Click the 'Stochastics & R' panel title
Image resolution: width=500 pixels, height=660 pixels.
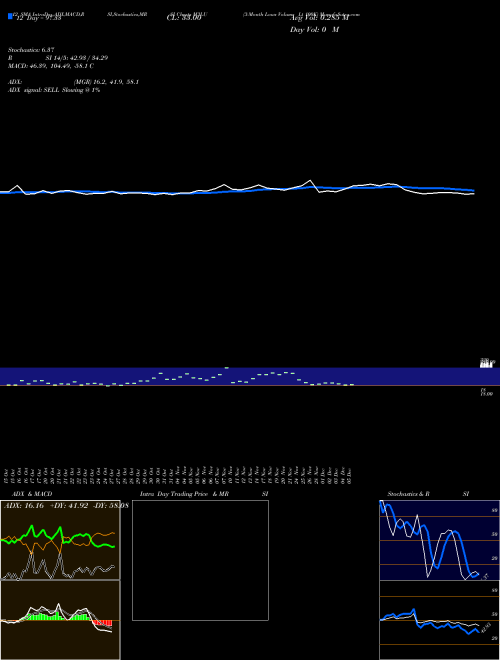408,494
